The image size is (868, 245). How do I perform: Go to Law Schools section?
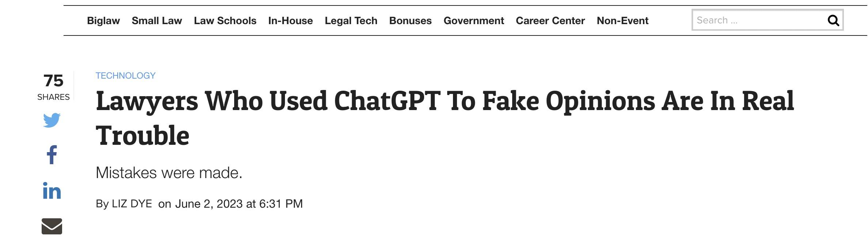click(225, 21)
